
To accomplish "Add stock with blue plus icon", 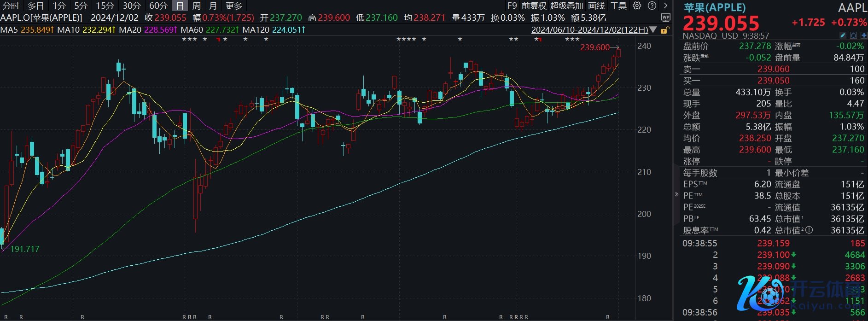I will coord(863,35).
